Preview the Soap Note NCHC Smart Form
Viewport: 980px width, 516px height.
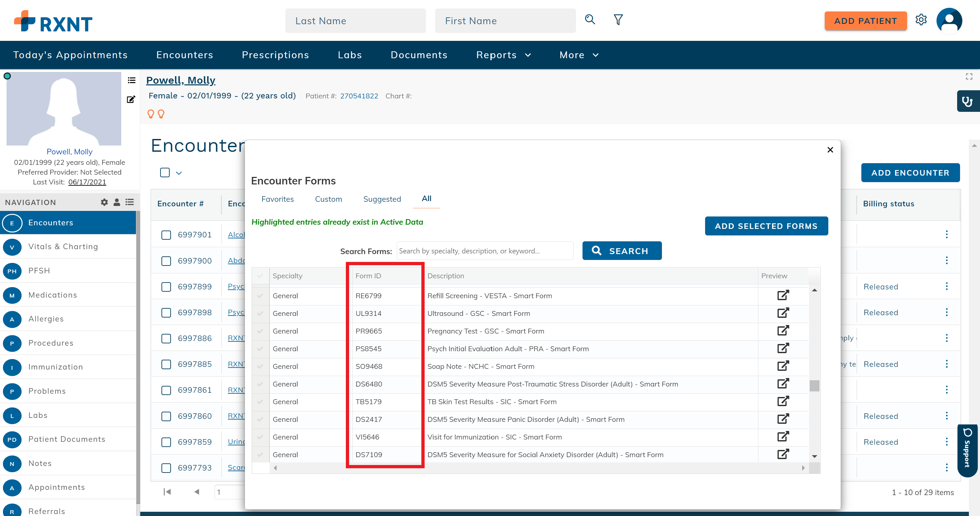pos(783,366)
